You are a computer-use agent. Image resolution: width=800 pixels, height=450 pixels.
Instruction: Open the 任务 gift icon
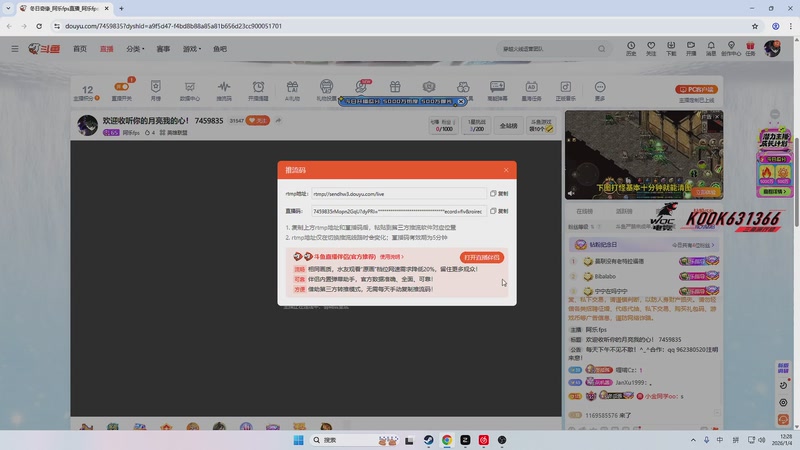click(750, 48)
